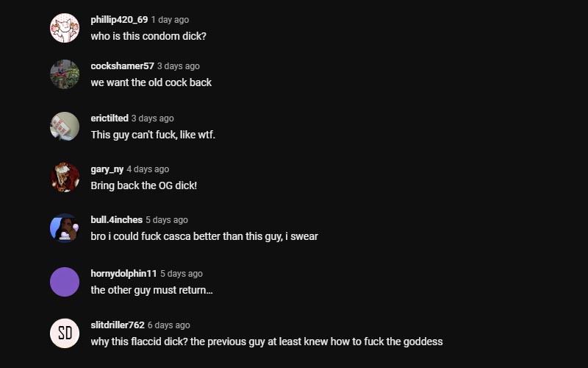This screenshot has width=588, height=368.
Task: Open phillip420_69's white cat avatar
Action: point(65,28)
